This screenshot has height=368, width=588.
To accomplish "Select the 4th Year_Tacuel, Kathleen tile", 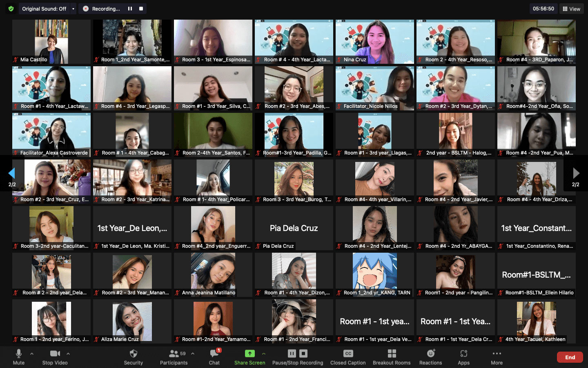I will (x=537, y=321).
